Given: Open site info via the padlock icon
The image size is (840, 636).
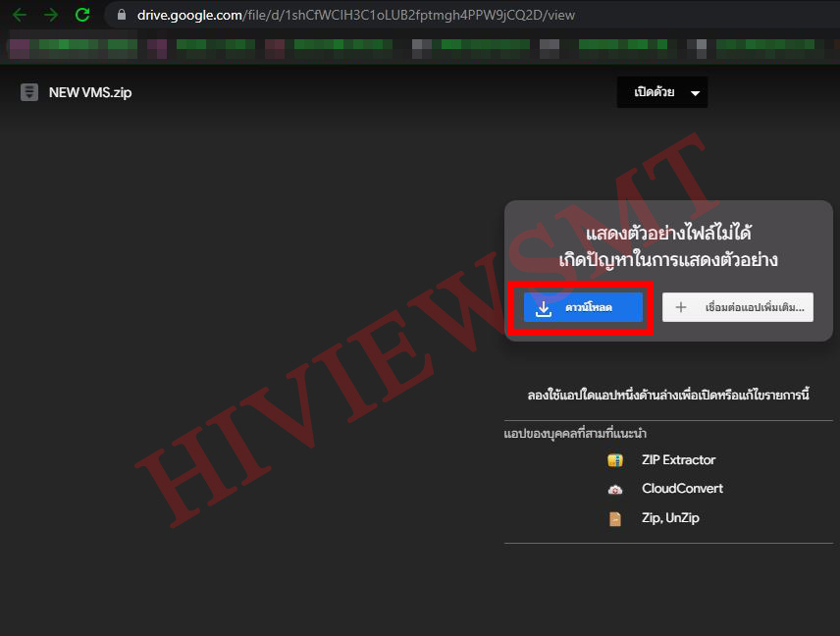Looking at the screenshot, I should 122,15.
